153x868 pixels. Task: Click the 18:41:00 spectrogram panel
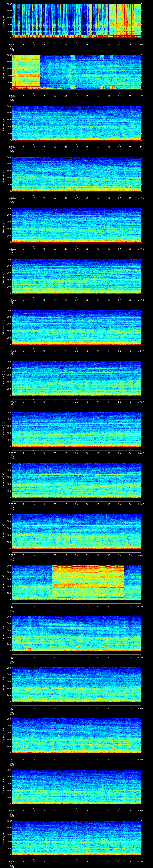(x=77, y=634)
